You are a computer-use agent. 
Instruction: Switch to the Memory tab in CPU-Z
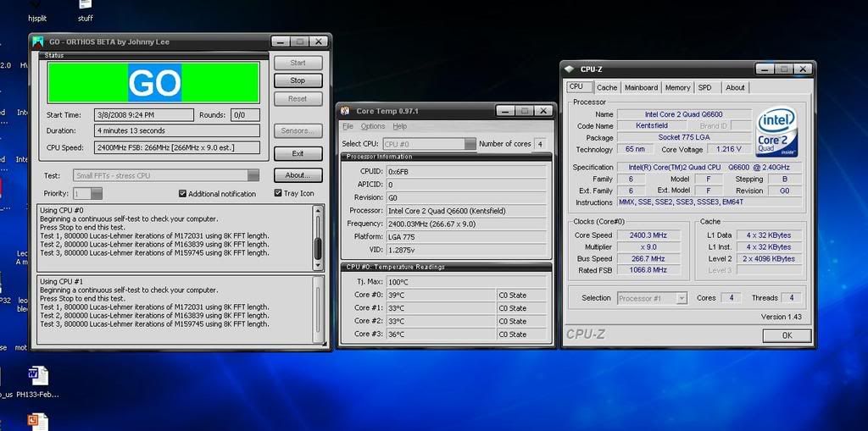point(677,87)
